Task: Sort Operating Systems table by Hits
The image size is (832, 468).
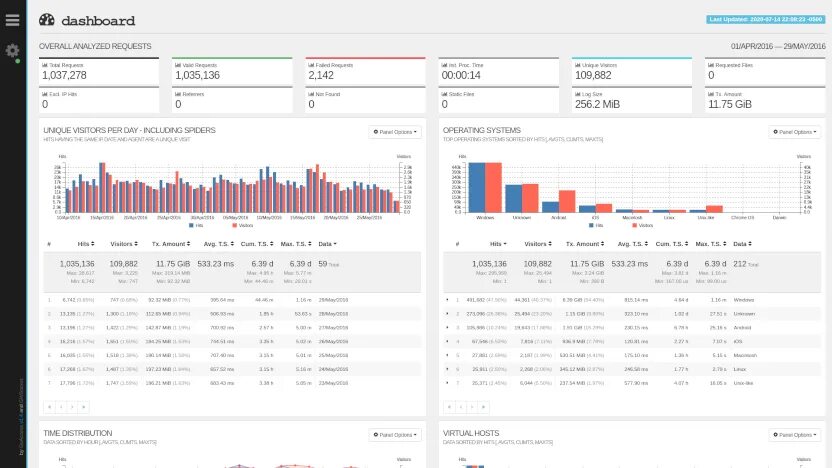Action: click(x=498, y=244)
